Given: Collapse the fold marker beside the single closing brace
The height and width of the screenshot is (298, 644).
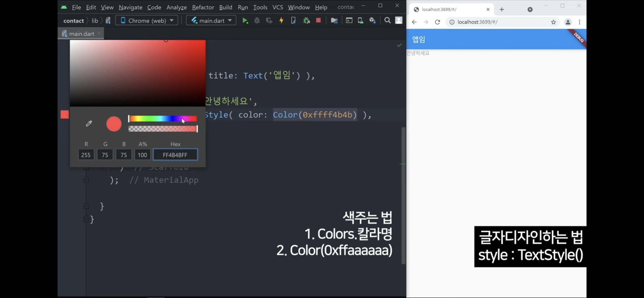Looking at the screenshot, I should point(86,206).
